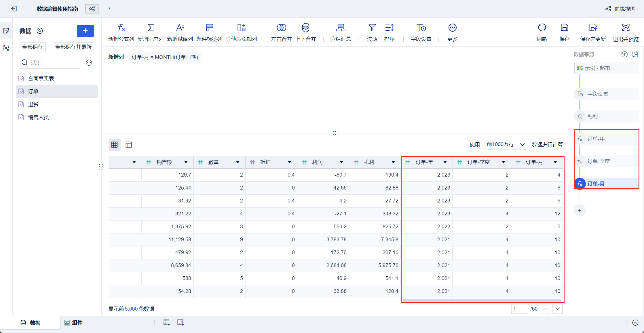The height and width of the screenshot is (333, 644).
Task: Click the 订单-年 step in the data source flow
Action: [596, 139]
